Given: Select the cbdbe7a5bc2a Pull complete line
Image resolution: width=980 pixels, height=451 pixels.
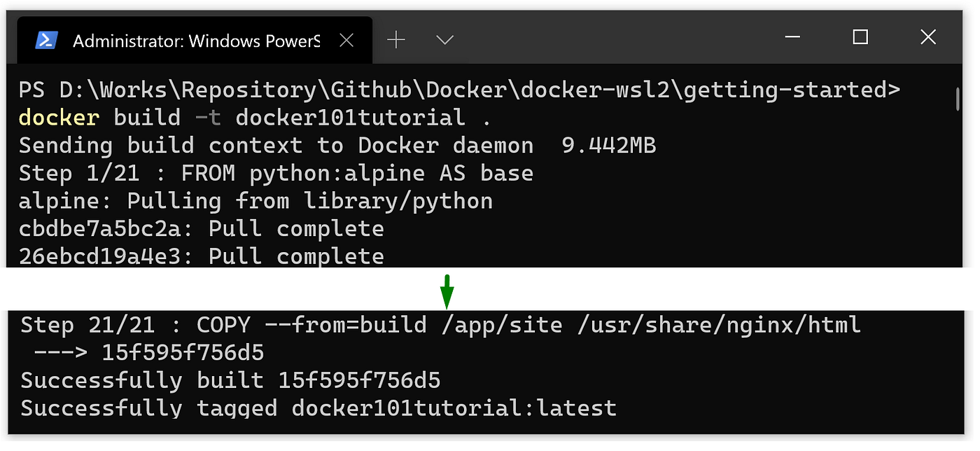Looking at the screenshot, I should (201, 228).
